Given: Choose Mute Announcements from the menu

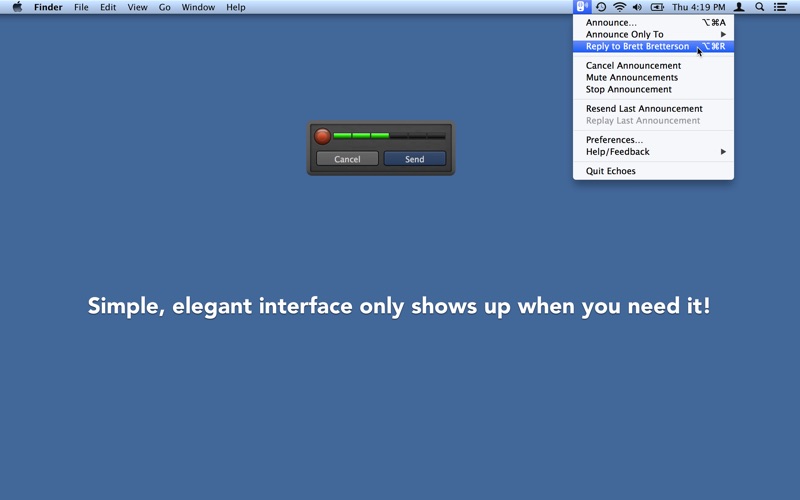Looking at the screenshot, I should (632, 77).
